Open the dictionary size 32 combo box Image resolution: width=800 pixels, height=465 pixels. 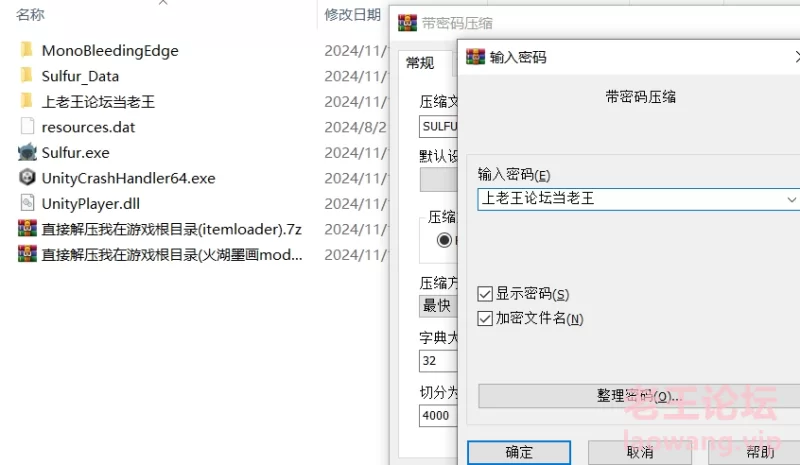(x=438, y=361)
